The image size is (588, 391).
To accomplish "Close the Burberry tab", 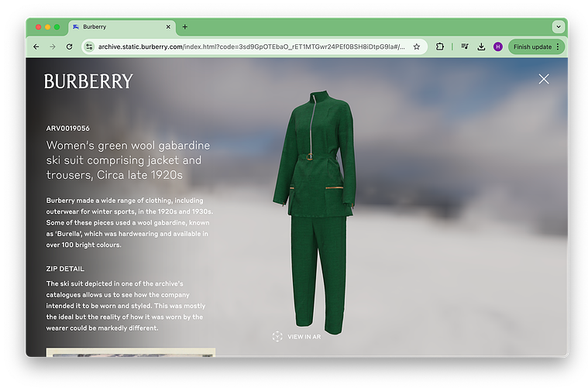I will coord(168,27).
